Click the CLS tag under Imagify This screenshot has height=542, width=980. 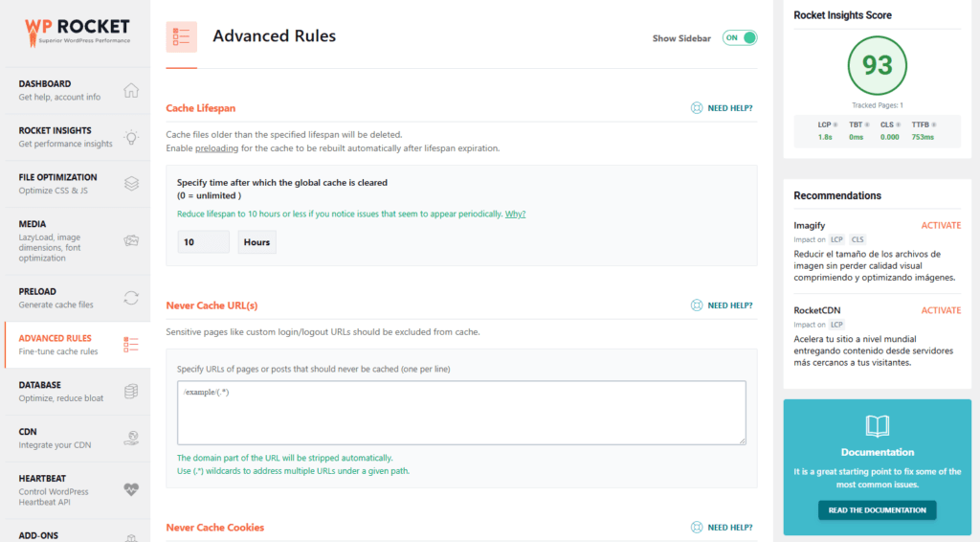coord(857,239)
